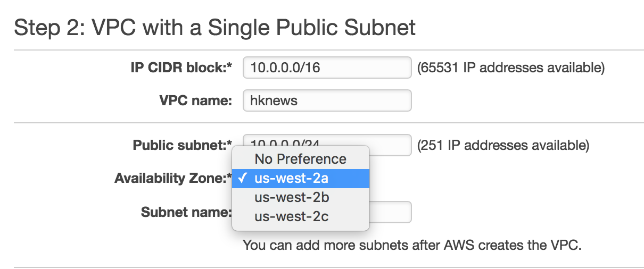Image resolution: width=644 pixels, height=269 pixels.
Task: Select No Preference in the zone list
Action: [x=301, y=159]
